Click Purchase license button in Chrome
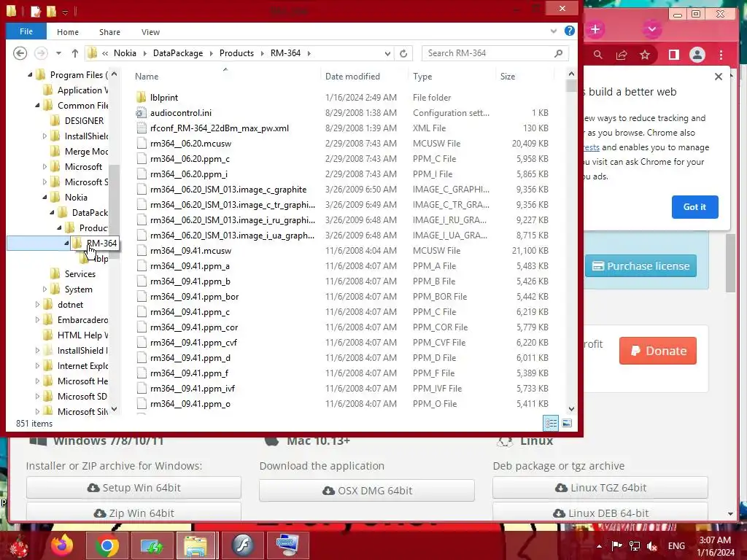Screen dimensions: 747x560 point(640,265)
